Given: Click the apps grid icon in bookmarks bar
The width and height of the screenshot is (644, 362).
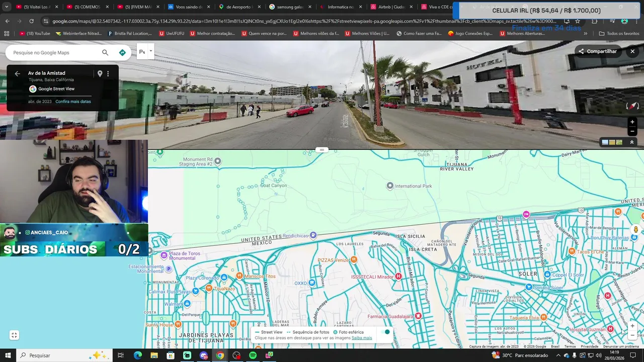Looking at the screenshot, I should 7,33.
